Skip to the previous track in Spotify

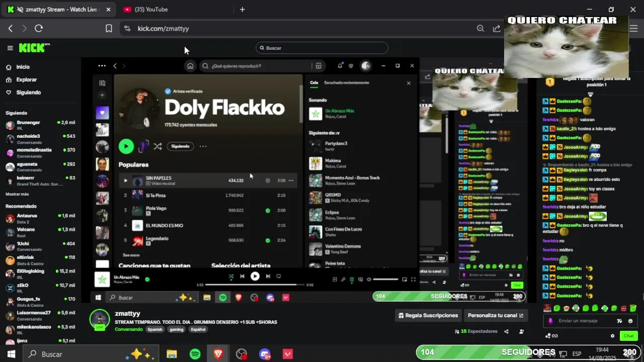tap(242, 276)
